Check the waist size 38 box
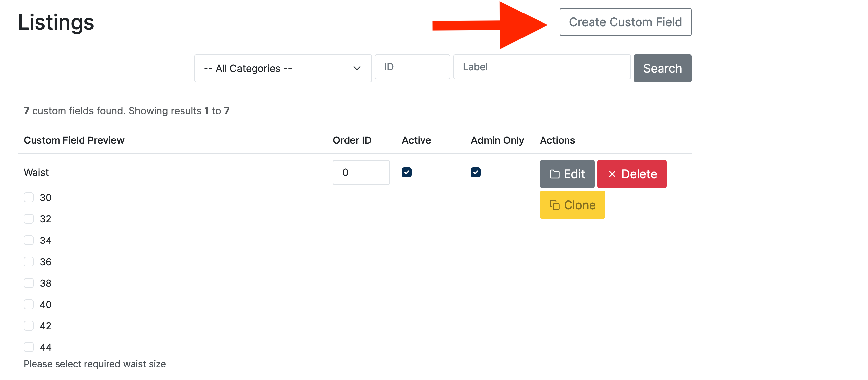 [x=29, y=283]
